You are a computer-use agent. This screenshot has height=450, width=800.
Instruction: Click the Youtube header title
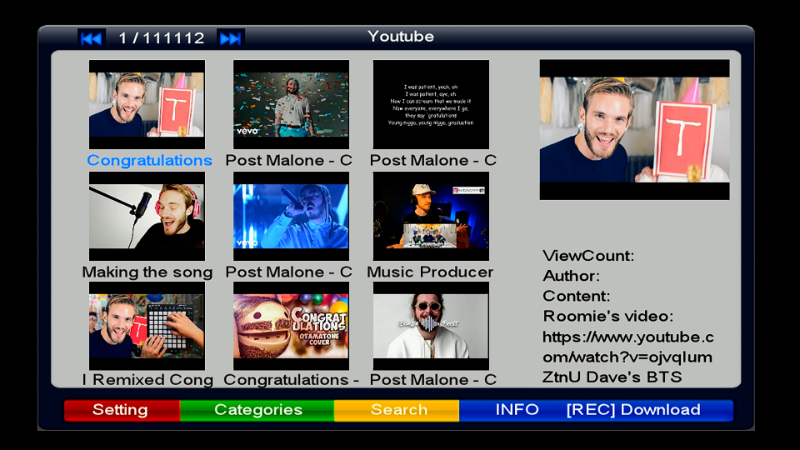pyautogui.click(x=401, y=37)
